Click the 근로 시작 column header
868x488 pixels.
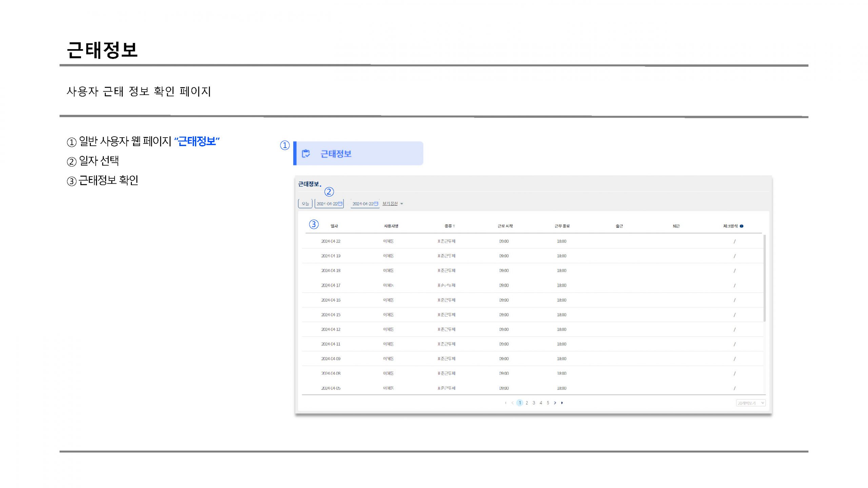tap(505, 226)
